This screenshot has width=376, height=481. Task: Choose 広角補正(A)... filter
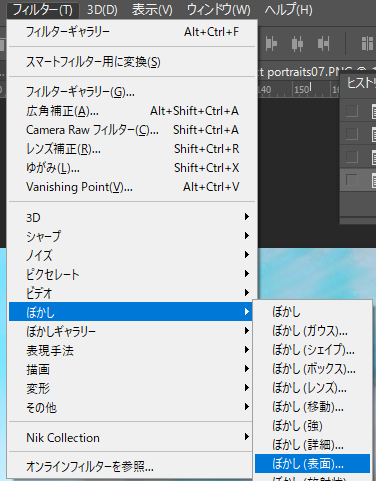(x=132, y=111)
